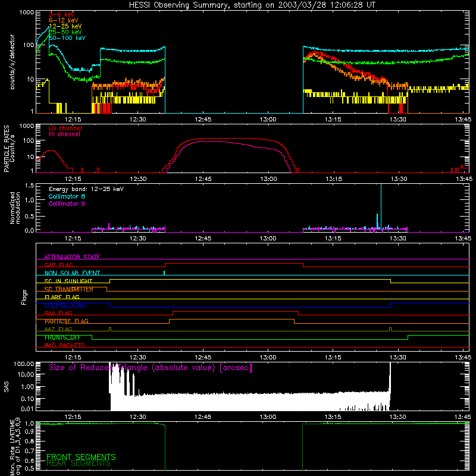This screenshot has height=476, width=476.
Task: Click the AAZ FLAG label
Action: [x=58, y=329]
